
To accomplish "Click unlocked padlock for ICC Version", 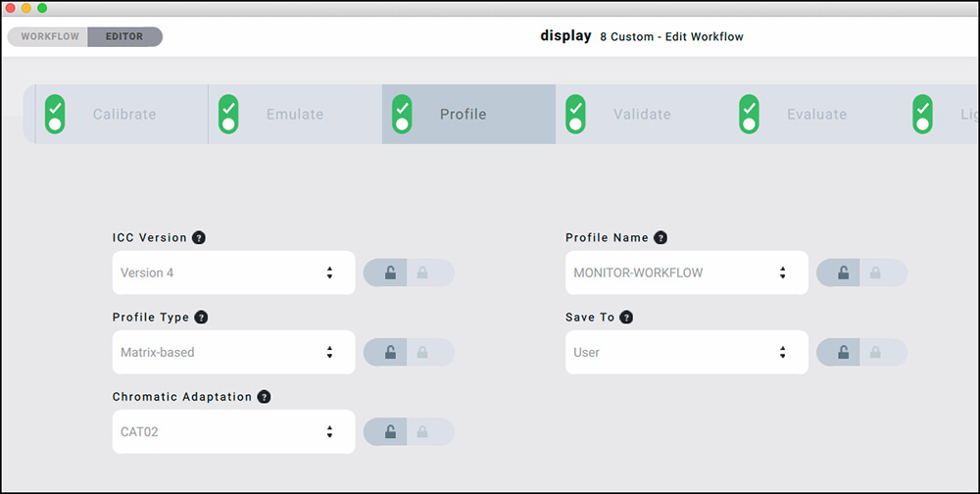I will click(x=390, y=272).
